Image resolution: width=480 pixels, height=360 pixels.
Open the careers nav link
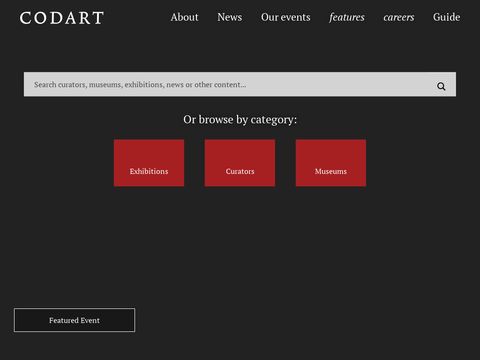(x=399, y=17)
